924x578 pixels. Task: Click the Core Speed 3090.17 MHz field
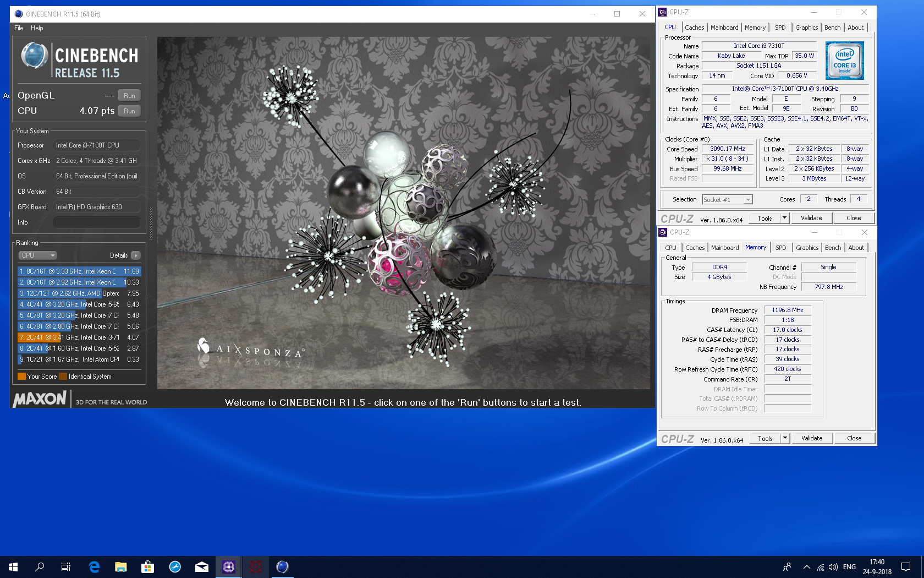point(728,149)
